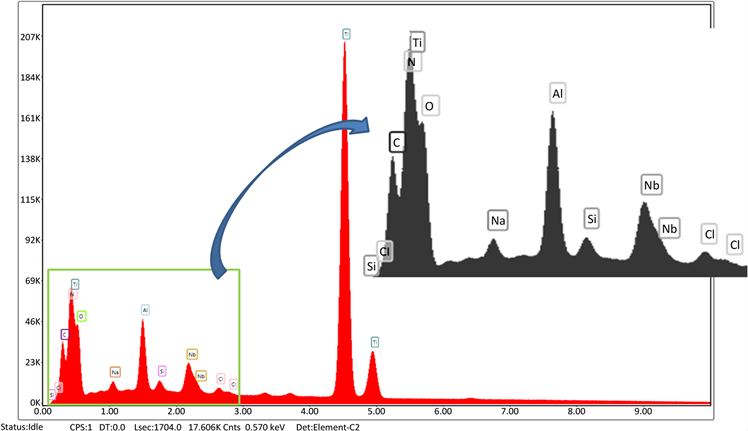Click the 0.00 x-axis energy label
Screen dimensions: 748x431
click(43, 411)
